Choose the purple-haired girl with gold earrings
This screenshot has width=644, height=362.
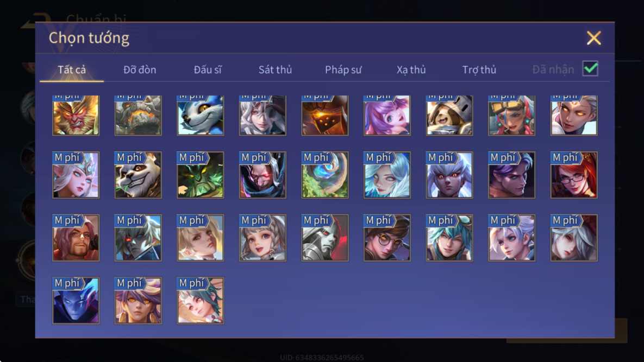(138, 301)
